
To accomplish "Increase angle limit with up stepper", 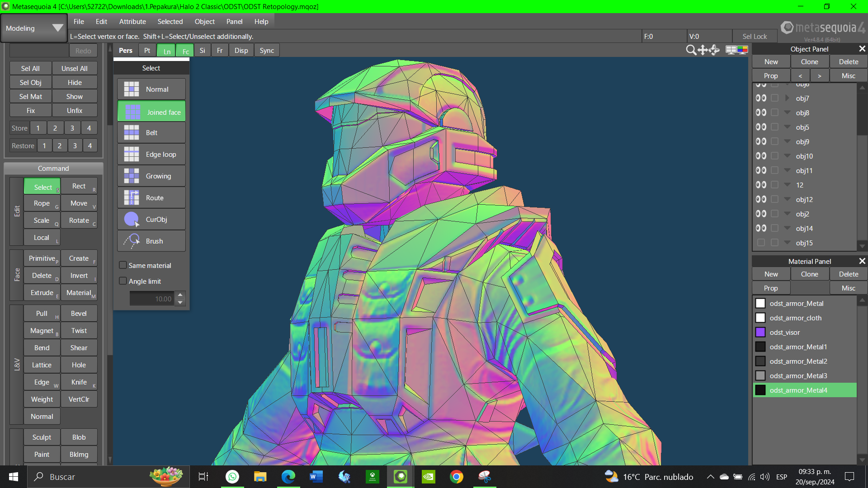I will pyautogui.click(x=180, y=295).
